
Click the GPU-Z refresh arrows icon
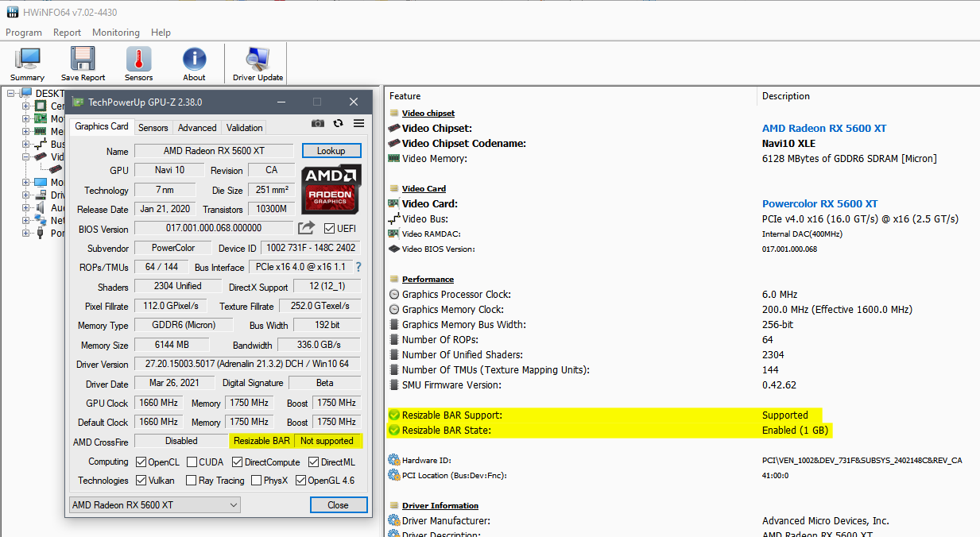(339, 123)
